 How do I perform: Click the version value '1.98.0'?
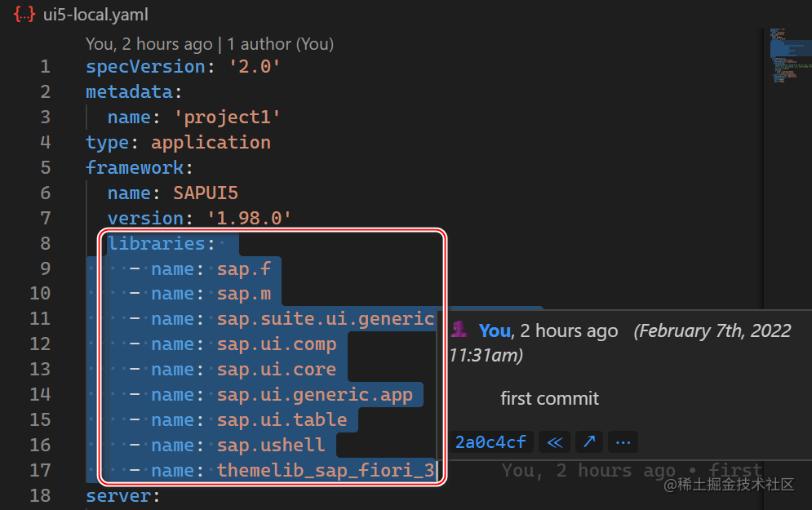coord(249,218)
